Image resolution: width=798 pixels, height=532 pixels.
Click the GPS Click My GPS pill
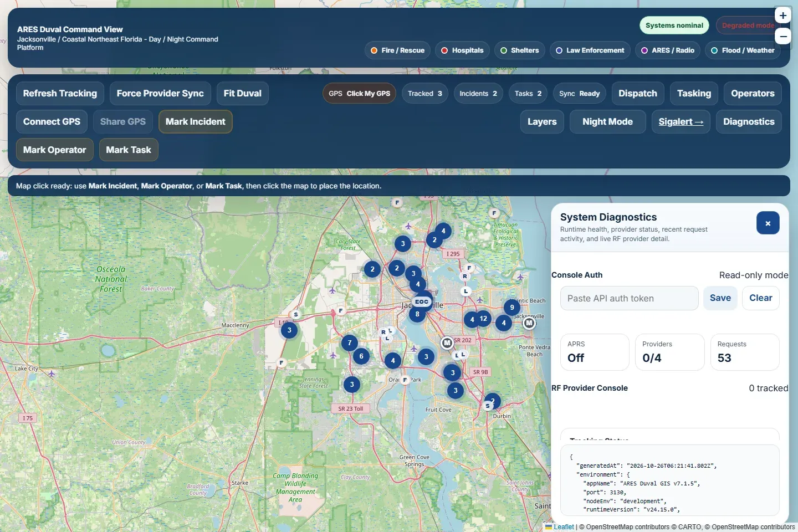click(x=359, y=94)
